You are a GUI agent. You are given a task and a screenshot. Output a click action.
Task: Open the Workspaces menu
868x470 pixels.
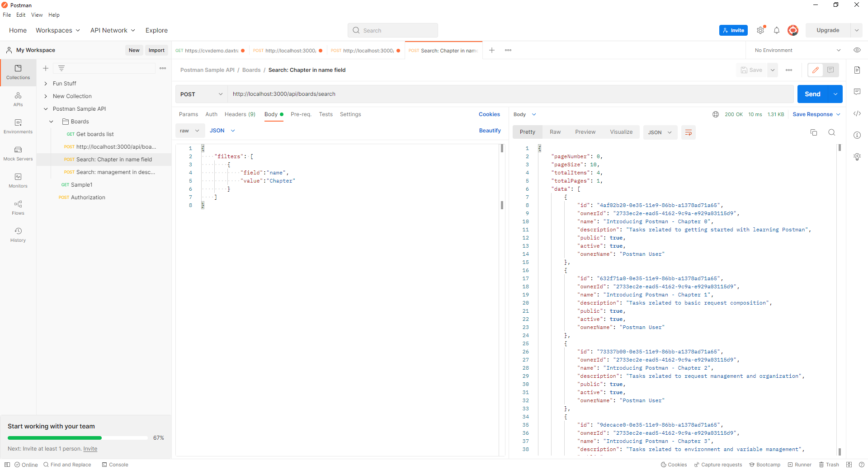point(58,30)
